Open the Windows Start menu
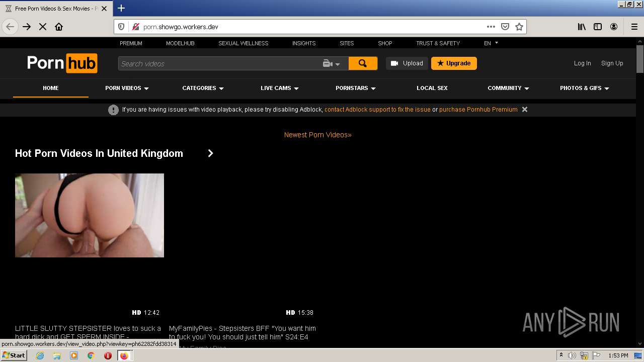The image size is (644, 362). click(14, 355)
